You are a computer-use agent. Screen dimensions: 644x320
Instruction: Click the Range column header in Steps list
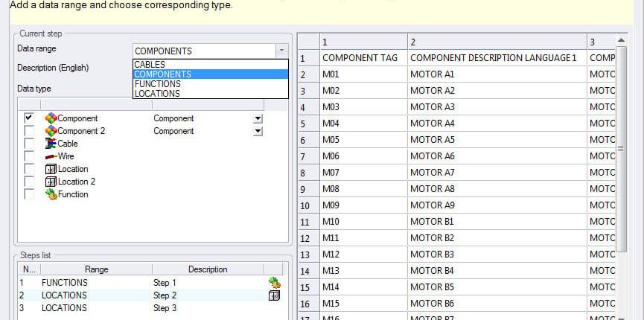(97, 269)
